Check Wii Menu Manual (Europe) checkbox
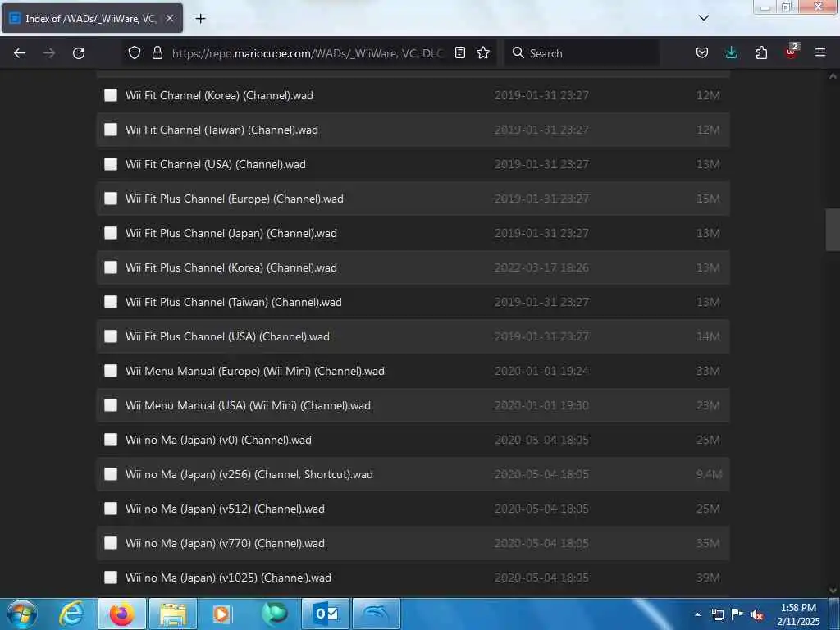 tap(111, 371)
